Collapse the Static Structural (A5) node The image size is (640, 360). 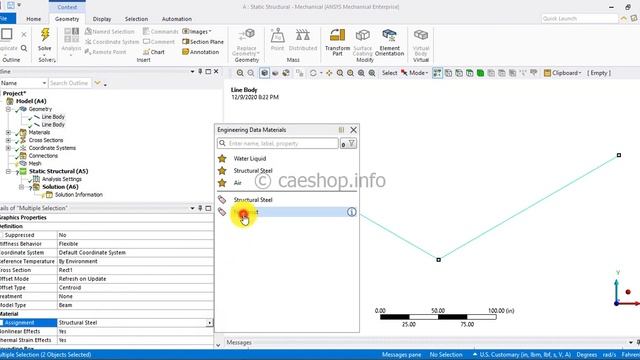(x=8, y=171)
